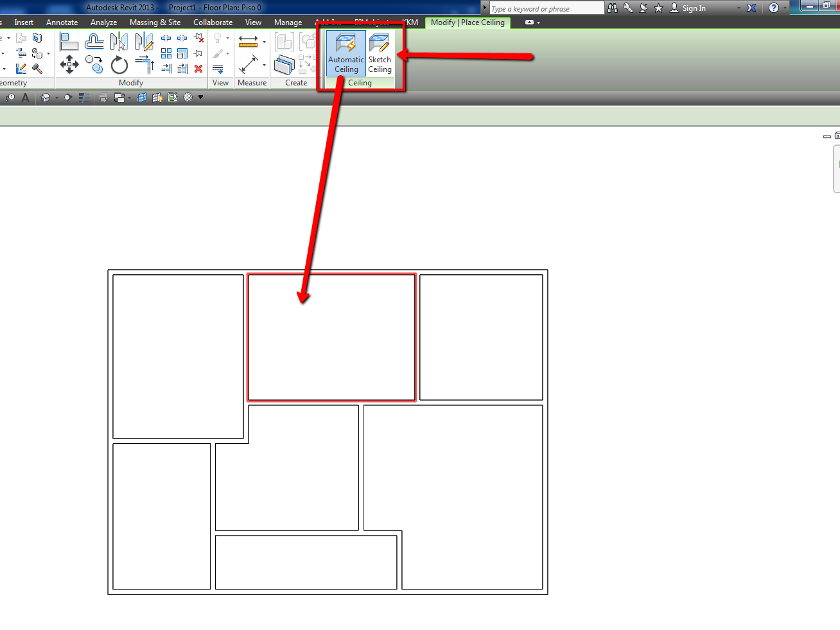Click the Split with Gap tool

click(182, 39)
